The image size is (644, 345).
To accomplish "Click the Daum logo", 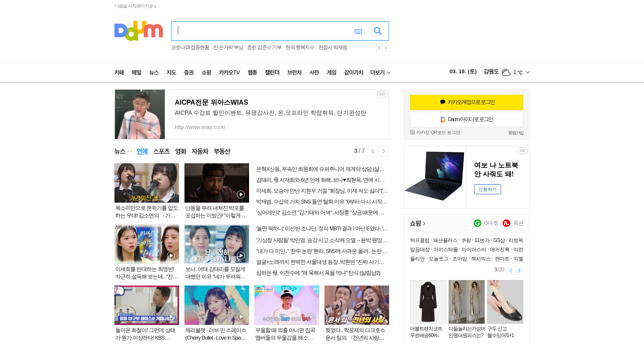I will tap(138, 31).
